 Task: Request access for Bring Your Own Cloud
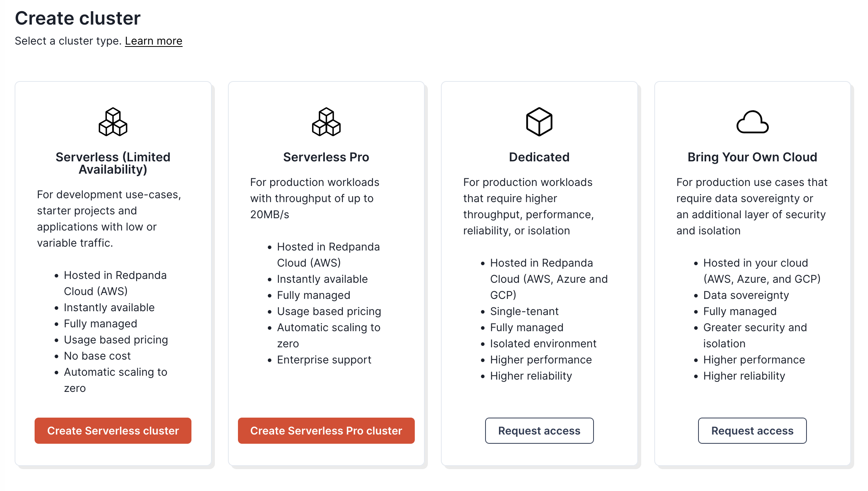pos(752,431)
